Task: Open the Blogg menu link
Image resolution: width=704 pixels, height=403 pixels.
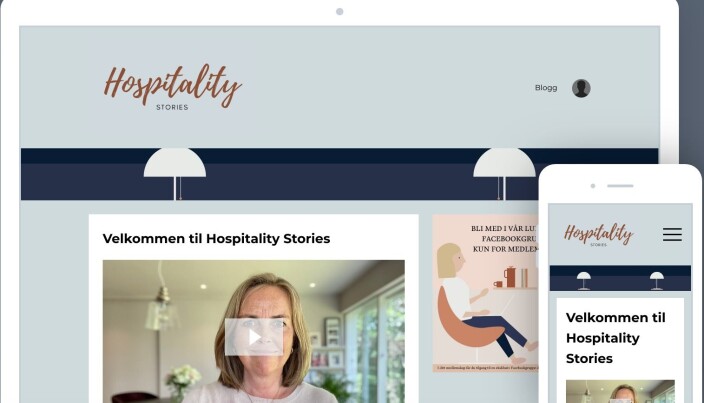Action: click(546, 88)
